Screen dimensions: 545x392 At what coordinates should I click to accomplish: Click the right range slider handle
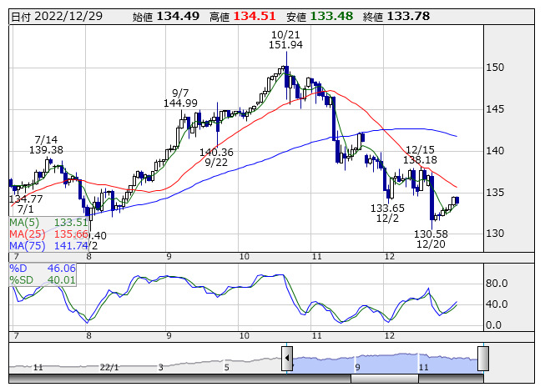pos(483,359)
